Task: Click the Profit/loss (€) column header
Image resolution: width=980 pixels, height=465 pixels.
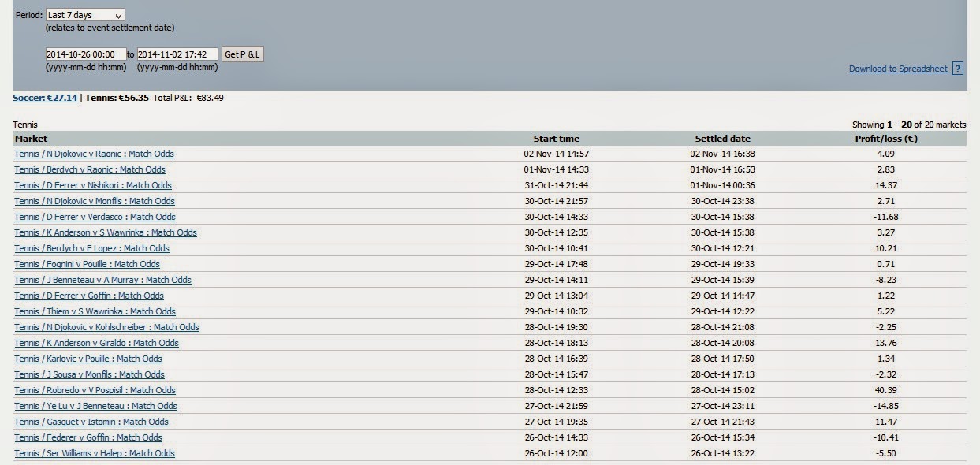Action: coord(885,139)
